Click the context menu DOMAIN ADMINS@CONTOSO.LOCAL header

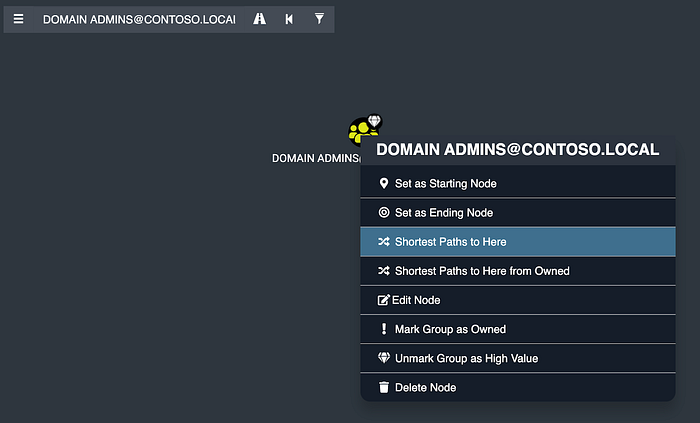coord(517,149)
